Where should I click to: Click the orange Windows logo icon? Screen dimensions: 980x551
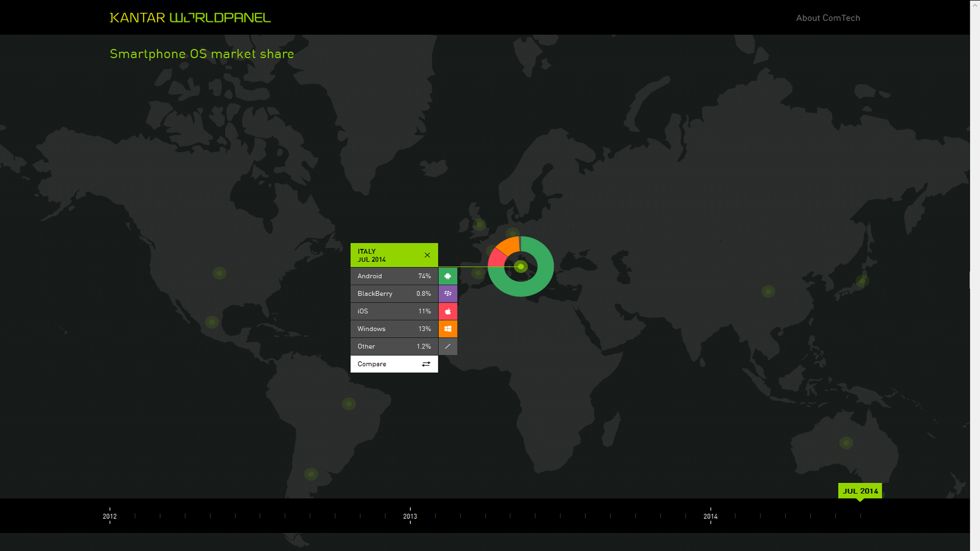pyautogui.click(x=448, y=329)
